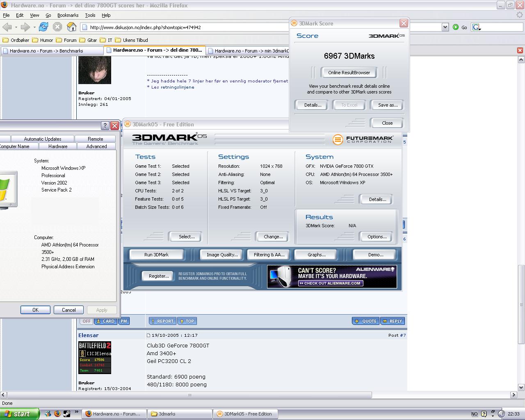Open the View menu
525x420 pixels.
(34, 15)
